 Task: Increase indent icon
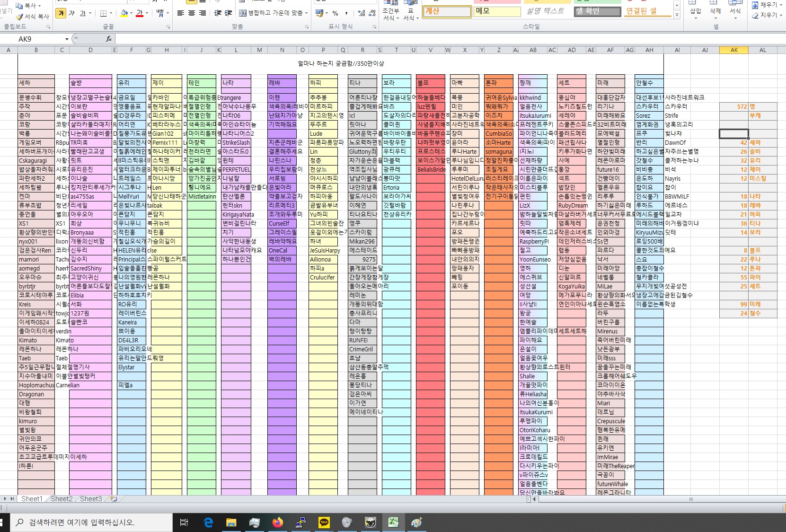tap(229, 13)
